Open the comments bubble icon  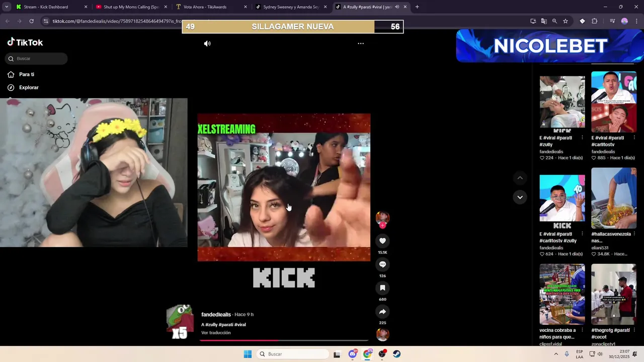pyautogui.click(x=382, y=264)
